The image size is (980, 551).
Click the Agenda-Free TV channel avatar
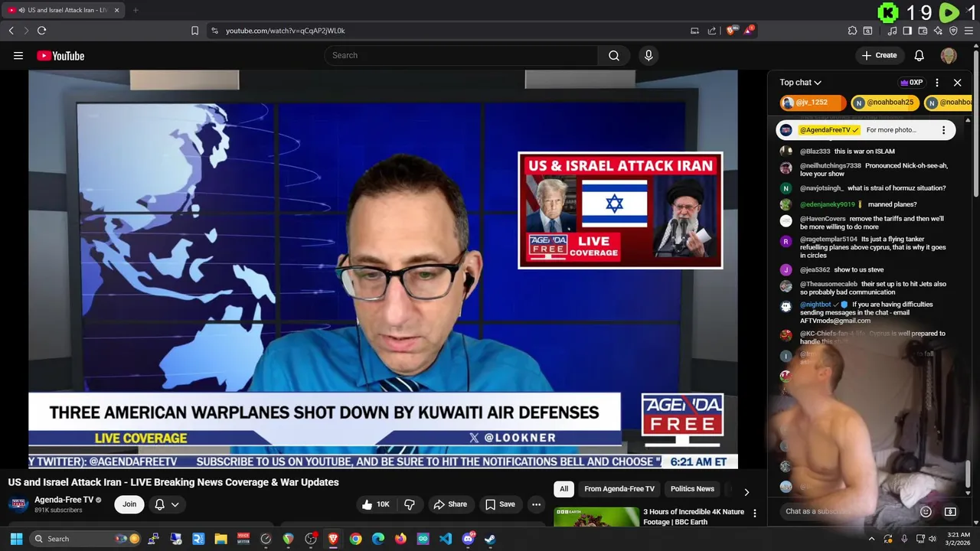tap(18, 504)
